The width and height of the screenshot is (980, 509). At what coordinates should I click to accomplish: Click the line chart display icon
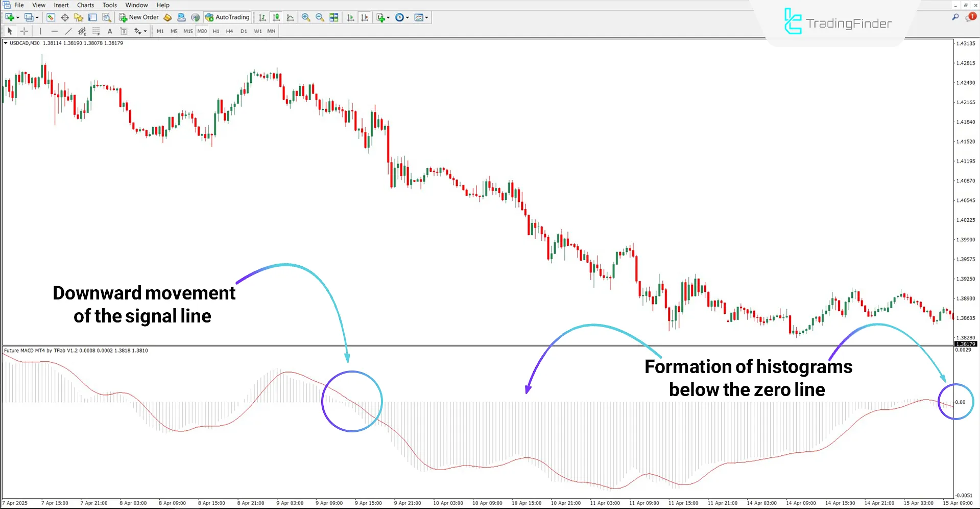pyautogui.click(x=290, y=17)
